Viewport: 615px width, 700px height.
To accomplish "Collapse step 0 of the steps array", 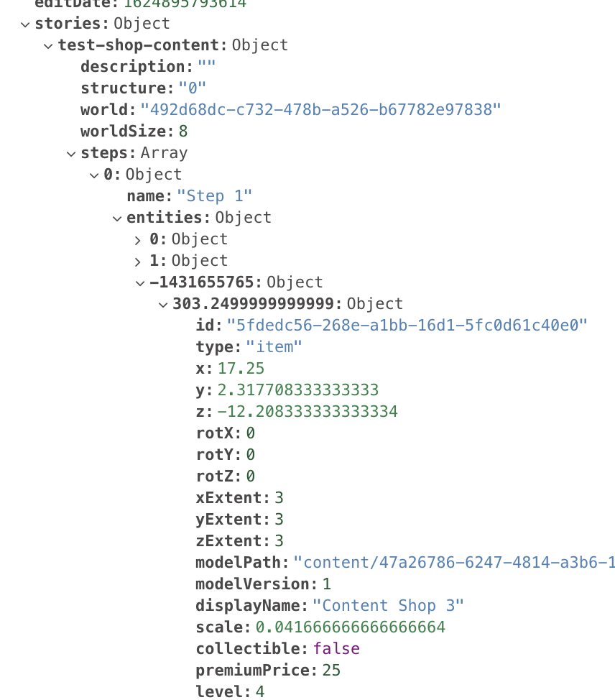I will [x=94, y=175].
